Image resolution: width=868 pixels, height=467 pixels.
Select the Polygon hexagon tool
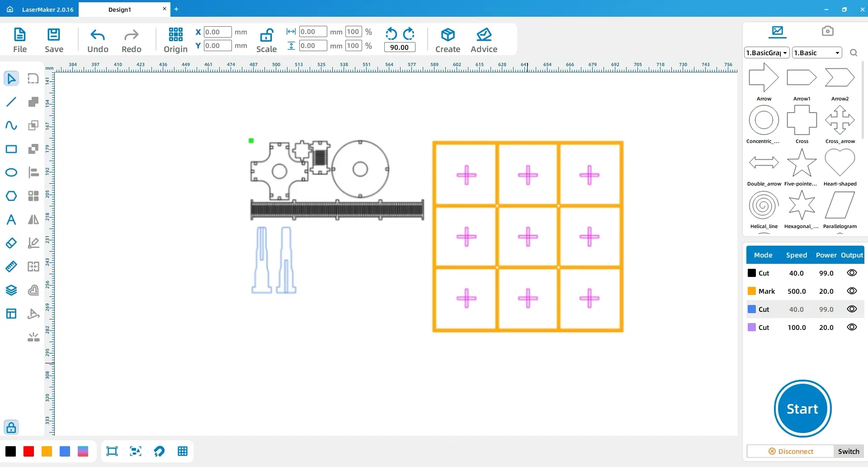coord(11,196)
